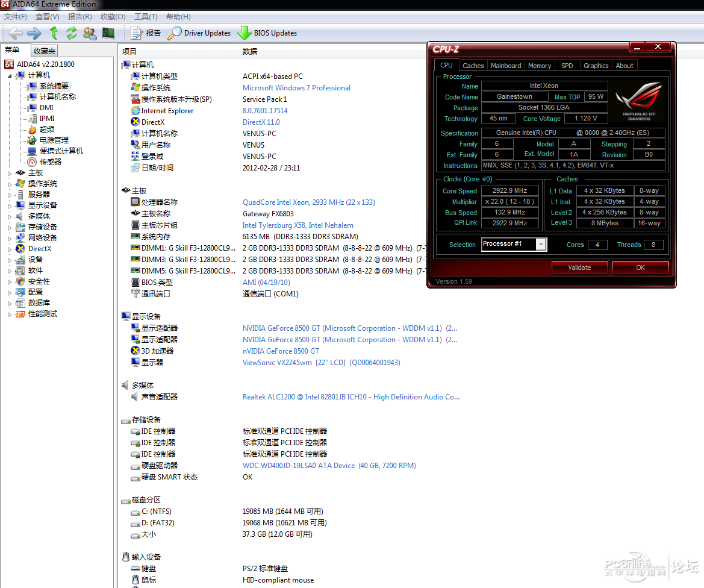704x588 pixels.
Task: Click the 性能测试 benchmark icon in tree
Action: (x=20, y=314)
